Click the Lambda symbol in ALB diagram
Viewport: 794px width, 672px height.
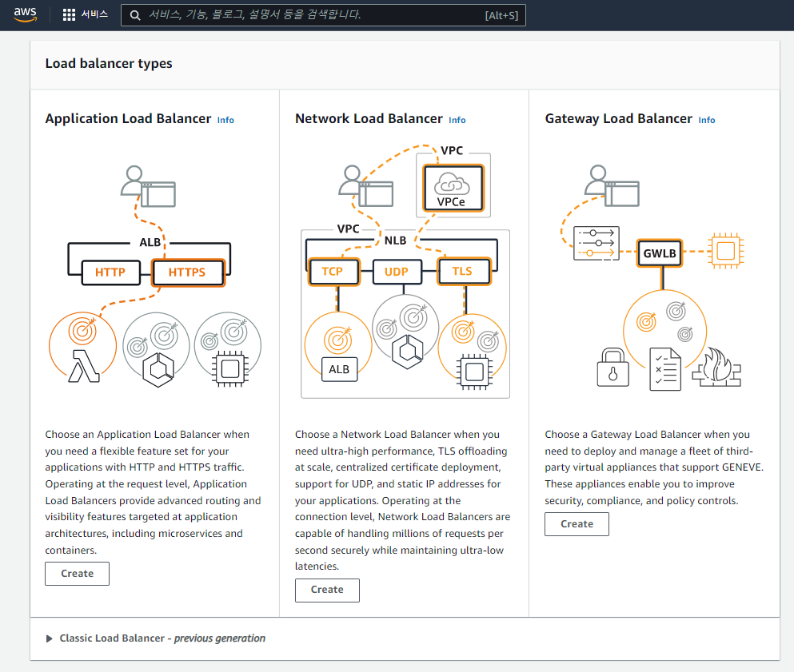coord(84,365)
